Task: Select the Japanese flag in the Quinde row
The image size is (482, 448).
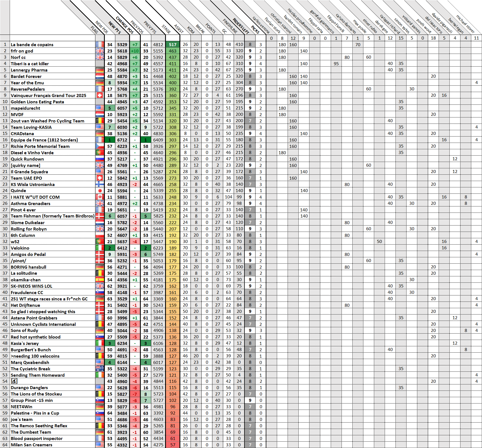Action: pyautogui.click(x=100, y=191)
